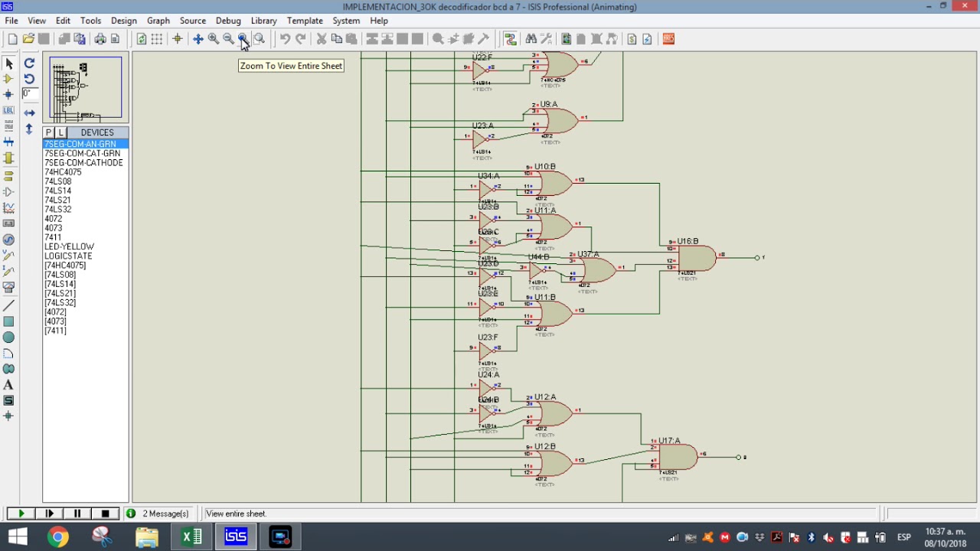The image size is (980, 551).
Task: Click the overview schematic thumbnail
Action: click(86, 89)
